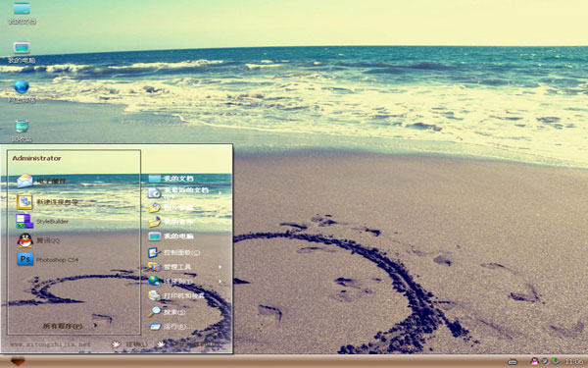Viewport: 588px width, 368px height.
Task: Open the My Computer desktop icon
Action: click(22, 52)
